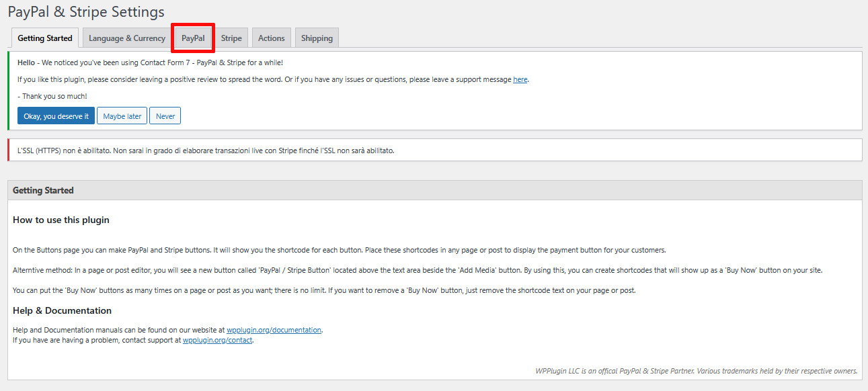Open the Stripe settings tab

231,38
